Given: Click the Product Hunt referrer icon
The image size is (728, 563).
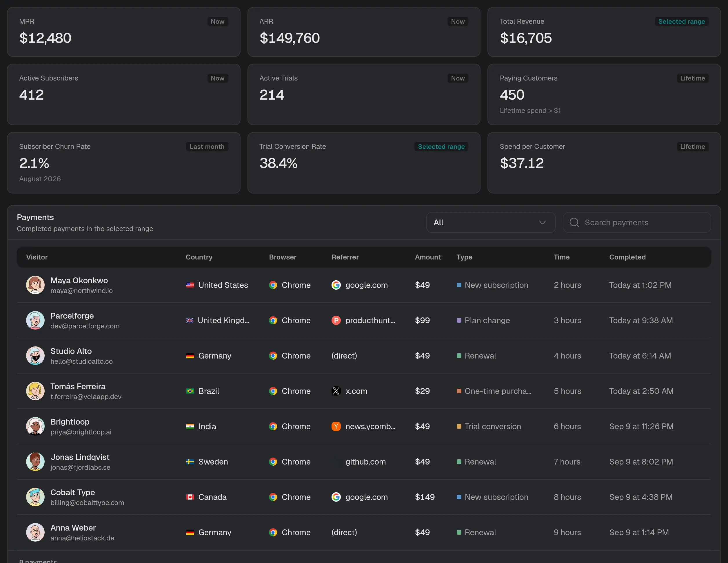Looking at the screenshot, I should click(x=336, y=321).
